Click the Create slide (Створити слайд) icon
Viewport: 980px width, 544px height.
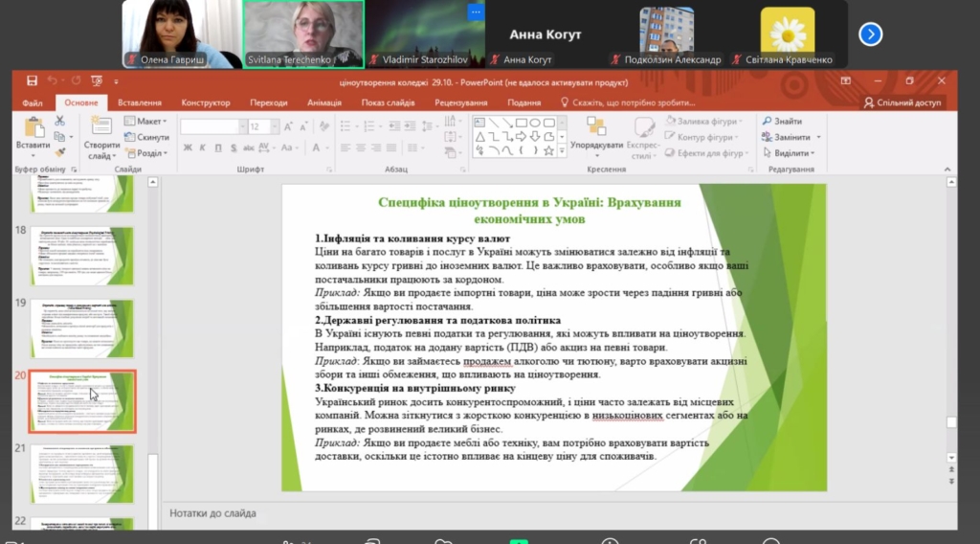(x=101, y=127)
